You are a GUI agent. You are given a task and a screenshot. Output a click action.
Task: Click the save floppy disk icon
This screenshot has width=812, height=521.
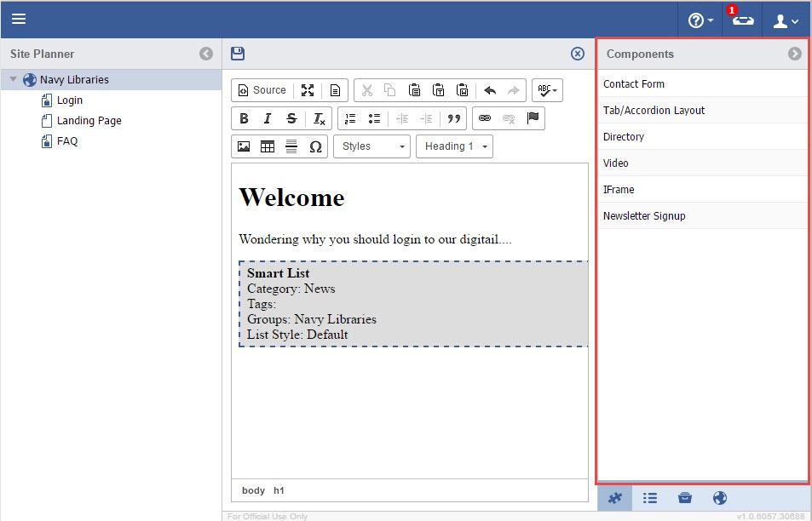pyautogui.click(x=238, y=54)
